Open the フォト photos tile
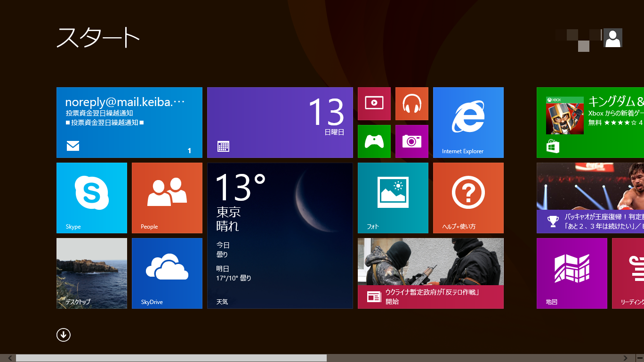Image resolution: width=644 pixels, height=362 pixels. coord(393,198)
